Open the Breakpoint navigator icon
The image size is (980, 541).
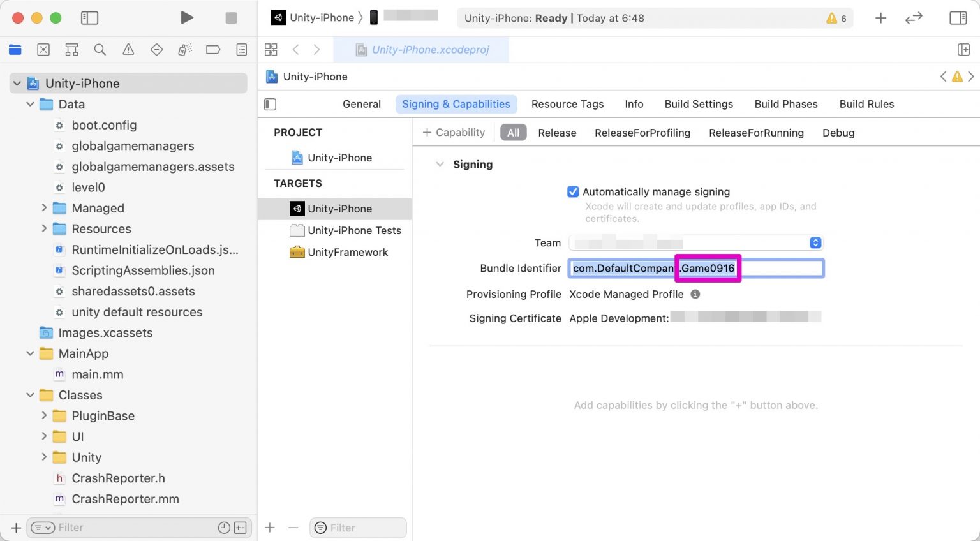click(213, 50)
